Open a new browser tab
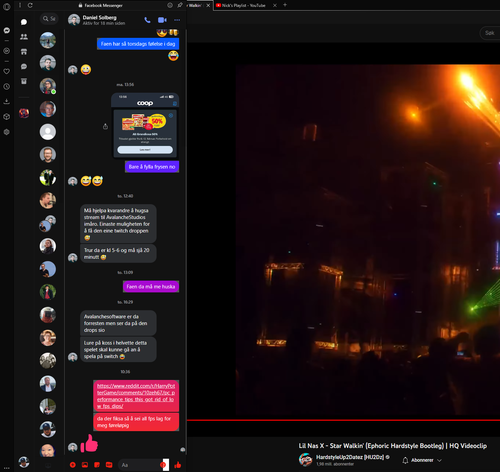 point(285,5)
